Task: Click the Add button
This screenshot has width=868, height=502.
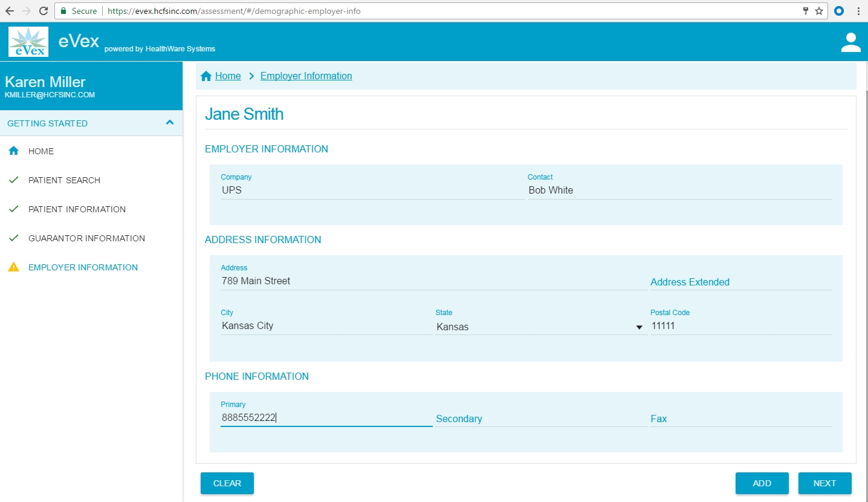Action: 762,483
